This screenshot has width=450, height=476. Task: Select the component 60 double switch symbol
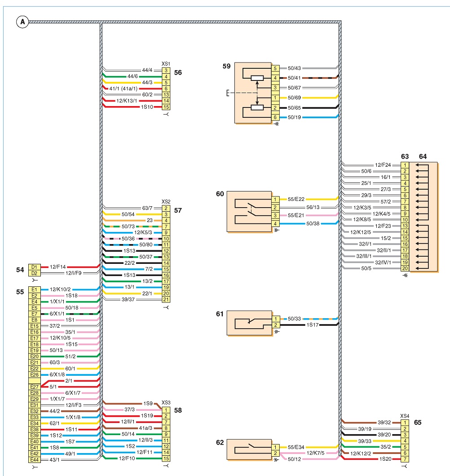coord(249,212)
